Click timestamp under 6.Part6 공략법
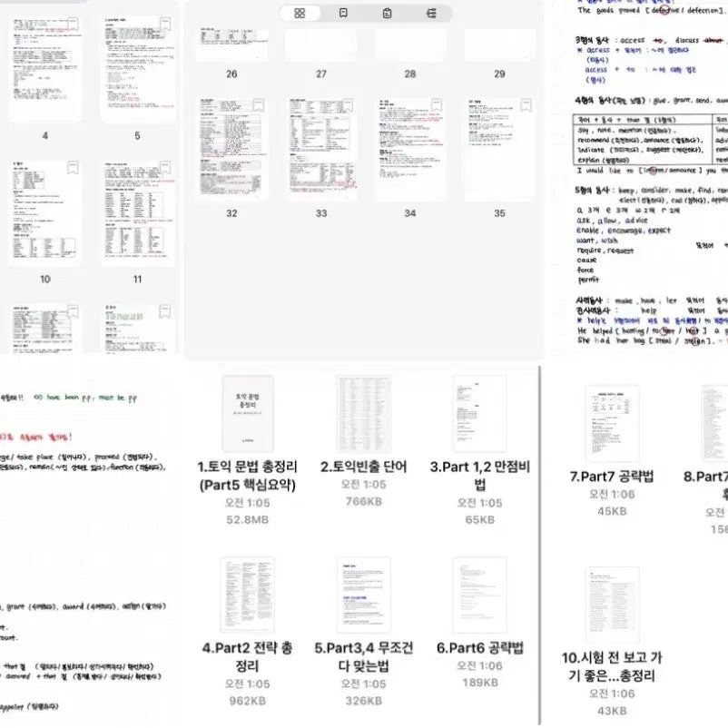The width and height of the screenshot is (728, 728). point(479,665)
